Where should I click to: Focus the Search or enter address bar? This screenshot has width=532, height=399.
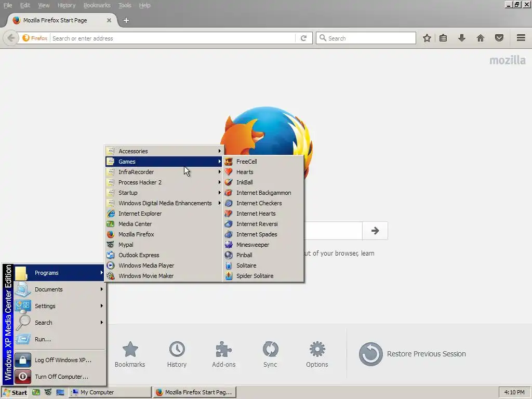[x=173, y=38]
